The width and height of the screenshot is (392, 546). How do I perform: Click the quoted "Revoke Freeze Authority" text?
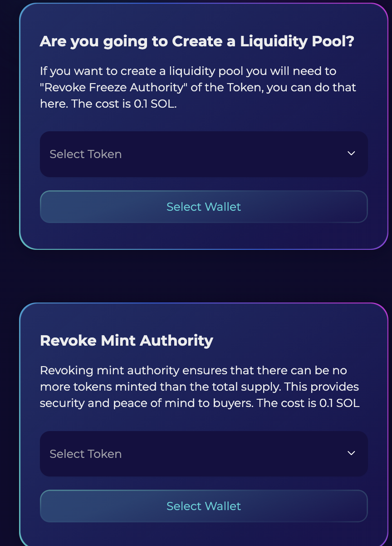[x=114, y=87]
